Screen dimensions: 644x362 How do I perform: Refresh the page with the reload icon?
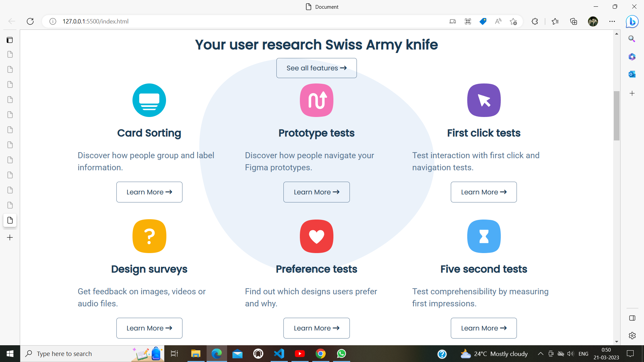pos(30,21)
